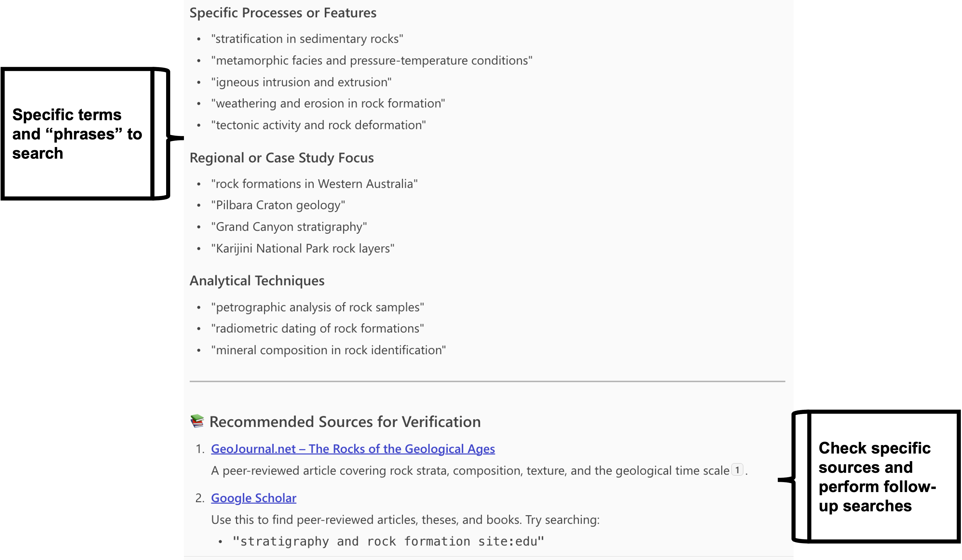Viewport: 962px width, 560px height.
Task: Click the citation number 1 badge
Action: tap(737, 470)
